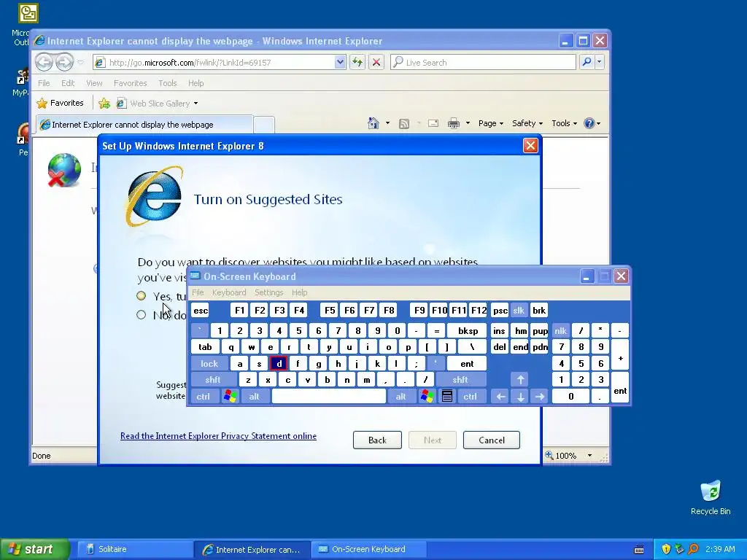This screenshot has width=747, height=560.
Task: Click the right Windows logo key
Action: click(427, 396)
